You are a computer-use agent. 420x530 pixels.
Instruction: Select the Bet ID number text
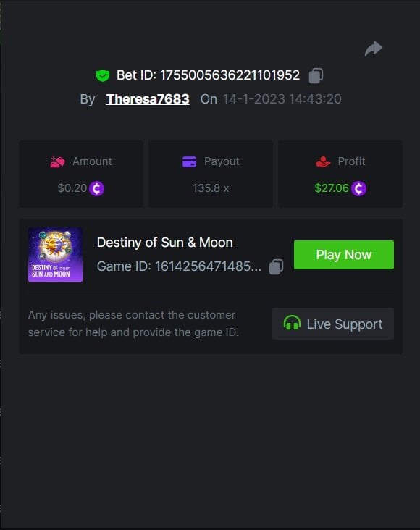230,75
